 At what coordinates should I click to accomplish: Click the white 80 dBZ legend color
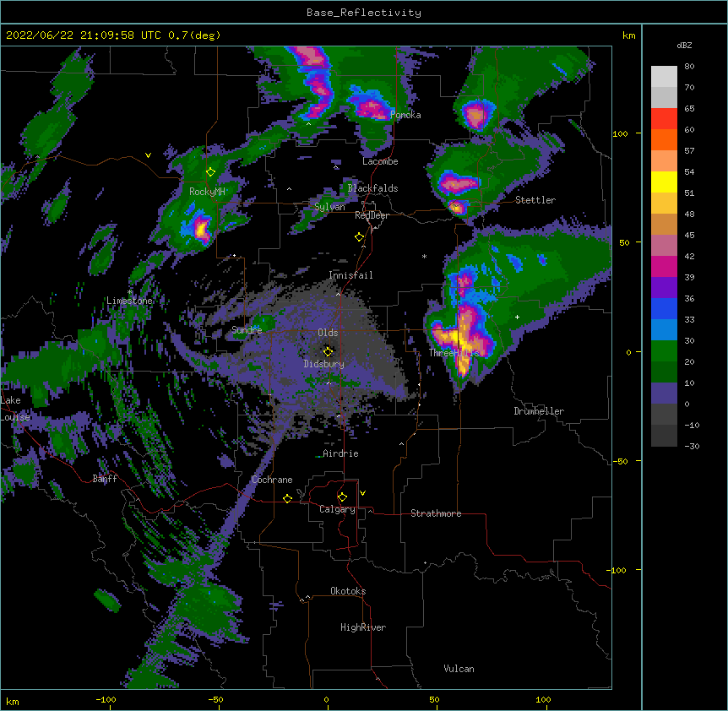[x=664, y=77]
